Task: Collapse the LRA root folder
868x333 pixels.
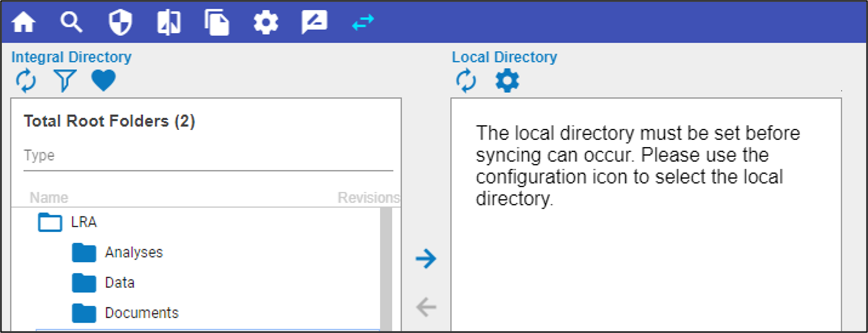Action: [50, 222]
